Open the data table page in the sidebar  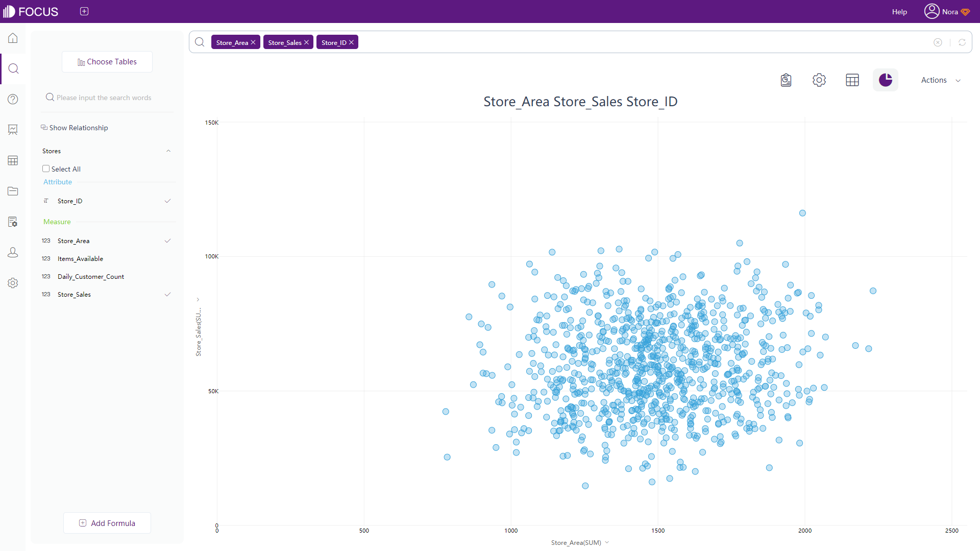[13, 160]
